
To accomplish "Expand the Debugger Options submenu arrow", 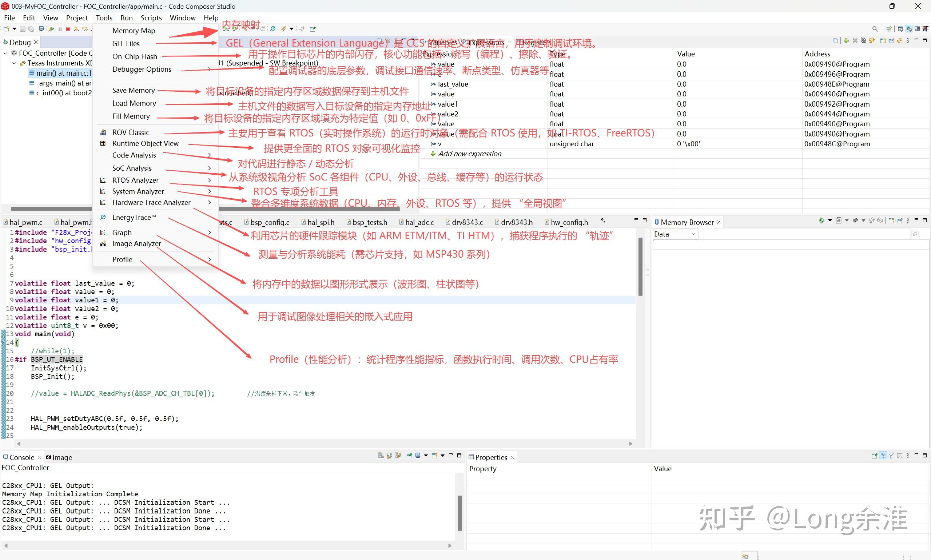I will coord(210,69).
